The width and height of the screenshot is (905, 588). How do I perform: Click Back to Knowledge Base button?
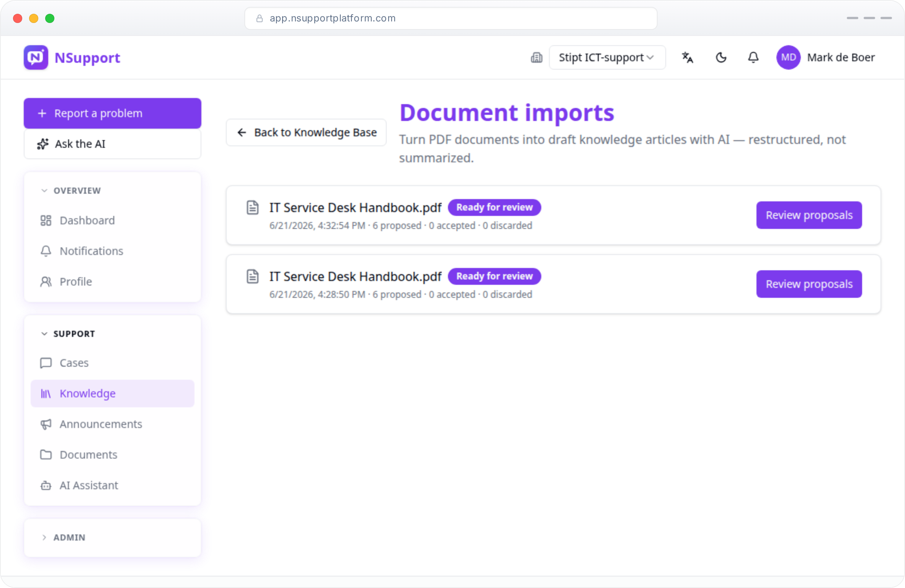point(306,132)
